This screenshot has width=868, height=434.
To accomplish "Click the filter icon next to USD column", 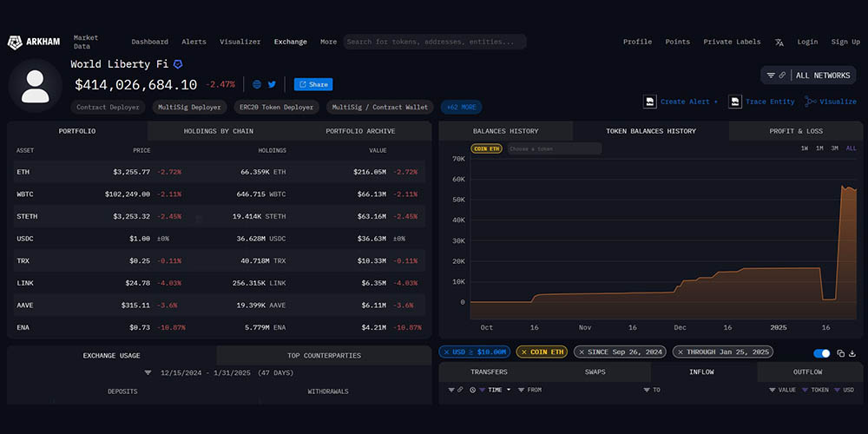I will (x=838, y=390).
